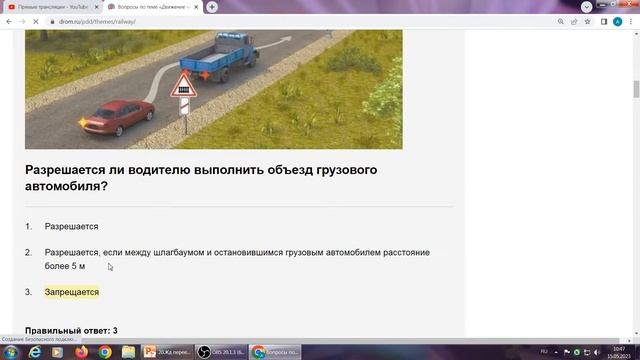Launch Firefox from the taskbar

point(81,352)
